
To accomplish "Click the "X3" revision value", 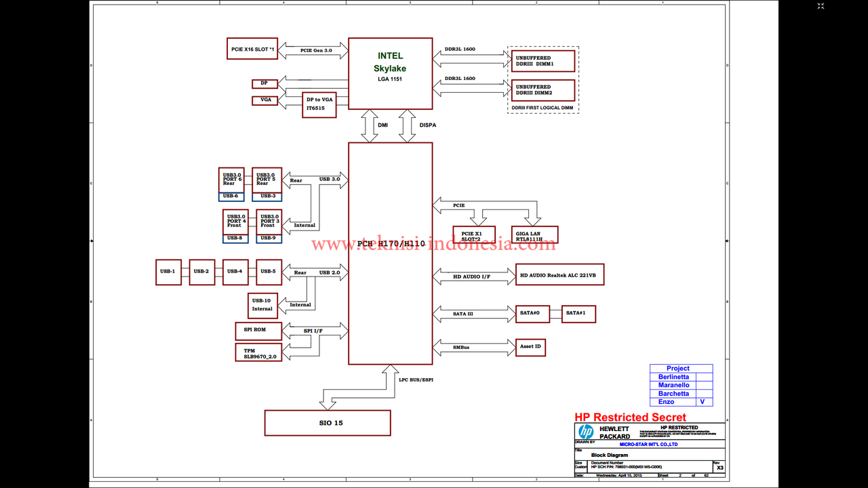I will [719, 468].
